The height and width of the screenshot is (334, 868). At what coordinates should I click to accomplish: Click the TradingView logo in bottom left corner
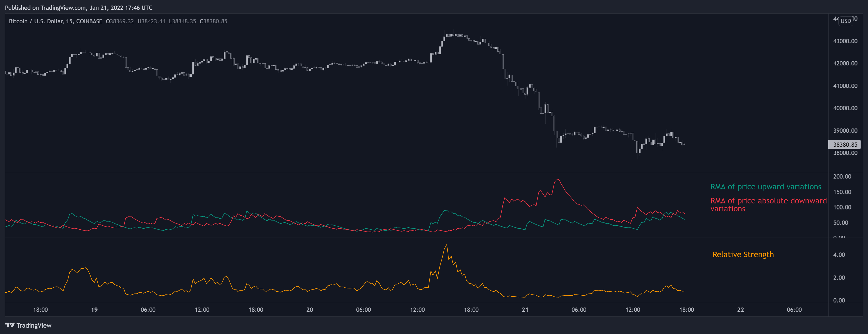coord(29,325)
